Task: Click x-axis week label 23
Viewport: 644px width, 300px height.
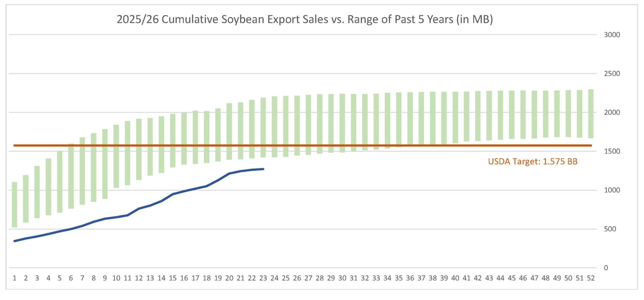Action: tap(263, 278)
